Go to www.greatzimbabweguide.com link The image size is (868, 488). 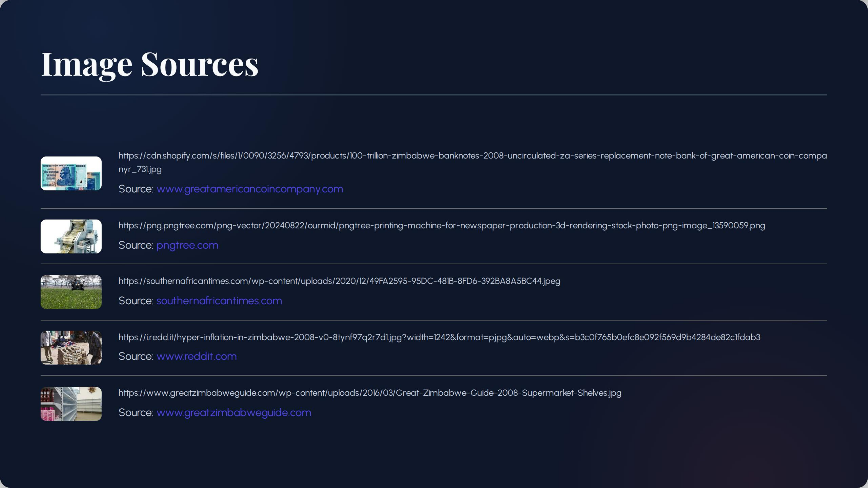[x=234, y=413]
